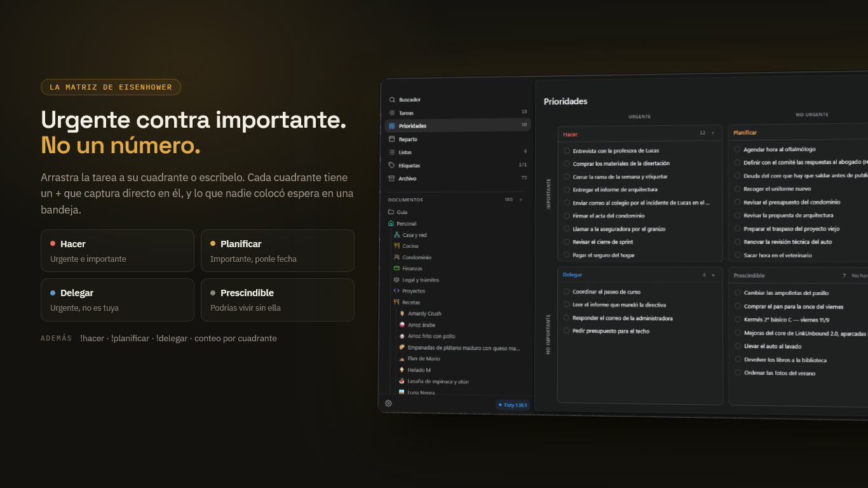The width and height of the screenshot is (868, 488).
Task: Click the Tareas sun icon
Action: click(x=392, y=112)
